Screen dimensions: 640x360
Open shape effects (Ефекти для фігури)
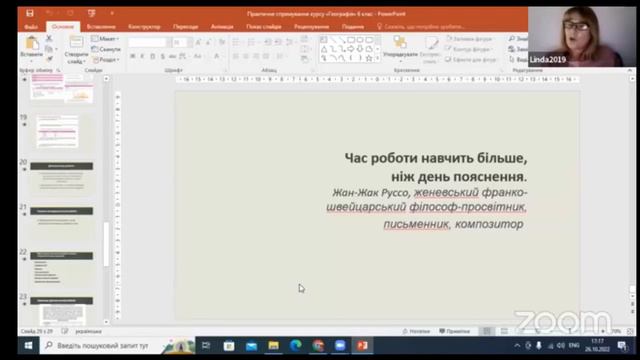[471, 60]
